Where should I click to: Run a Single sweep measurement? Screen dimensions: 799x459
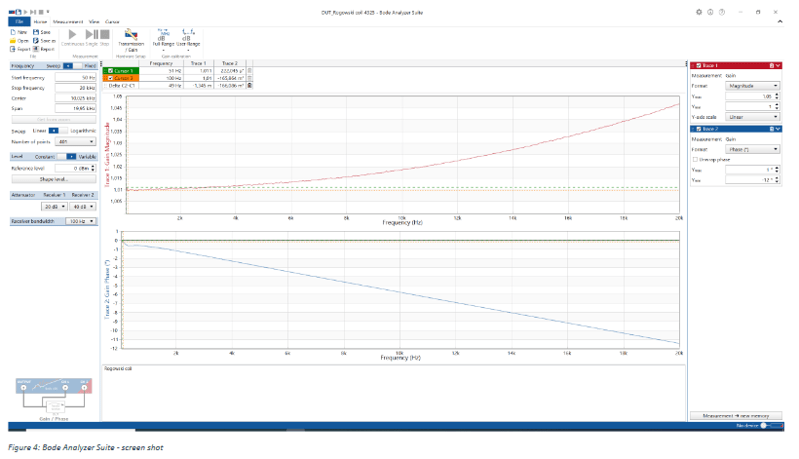point(91,36)
